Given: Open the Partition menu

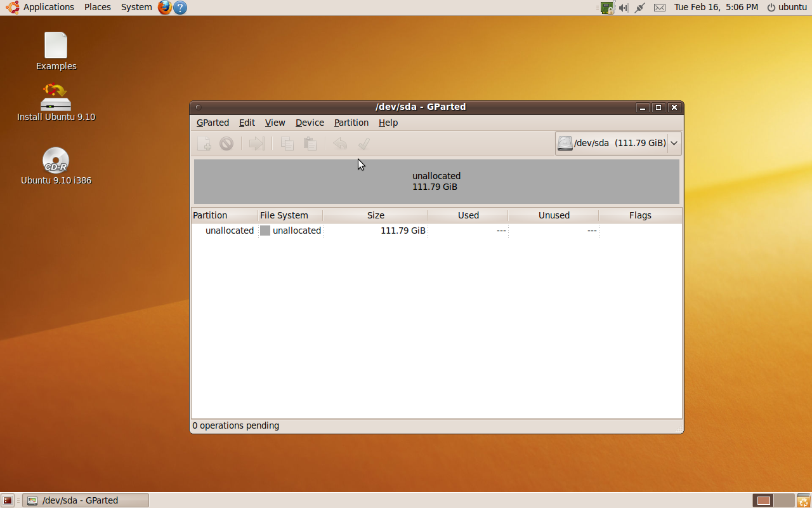Looking at the screenshot, I should (x=351, y=123).
